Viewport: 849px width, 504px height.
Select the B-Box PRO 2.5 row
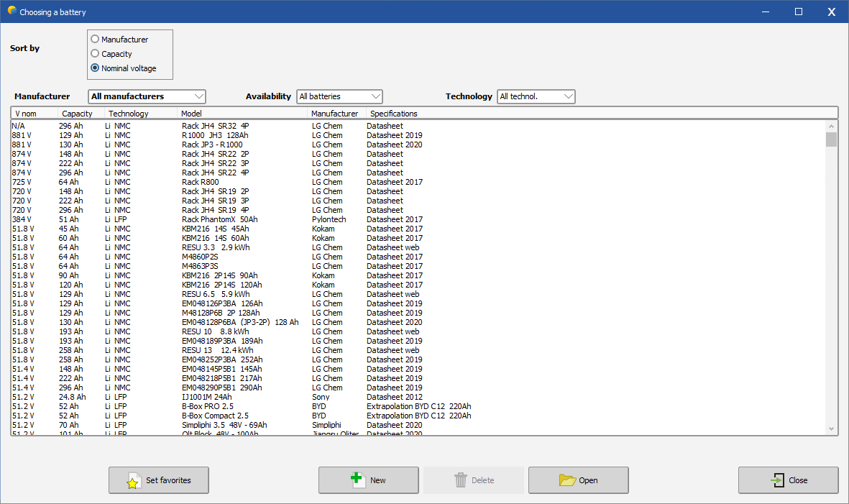click(418, 406)
